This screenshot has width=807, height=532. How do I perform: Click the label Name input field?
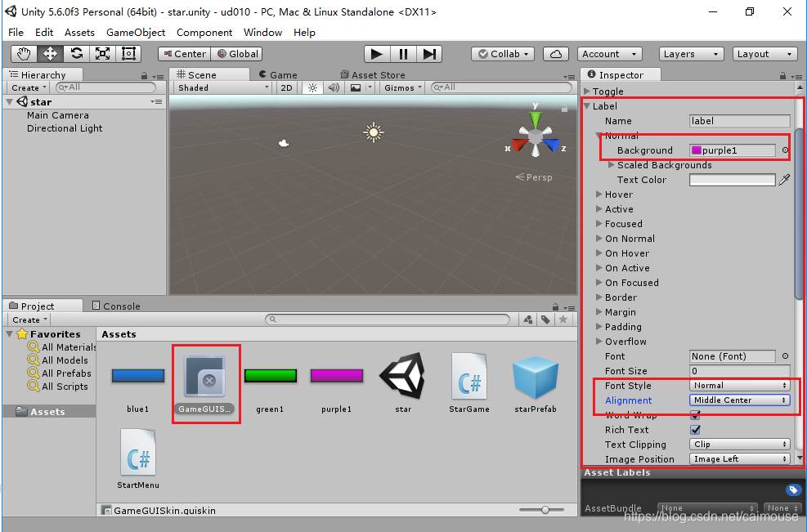(x=740, y=121)
